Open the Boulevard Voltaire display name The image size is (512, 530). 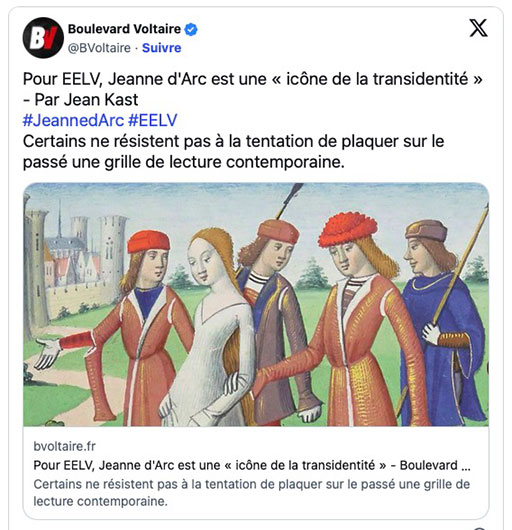tap(124, 29)
